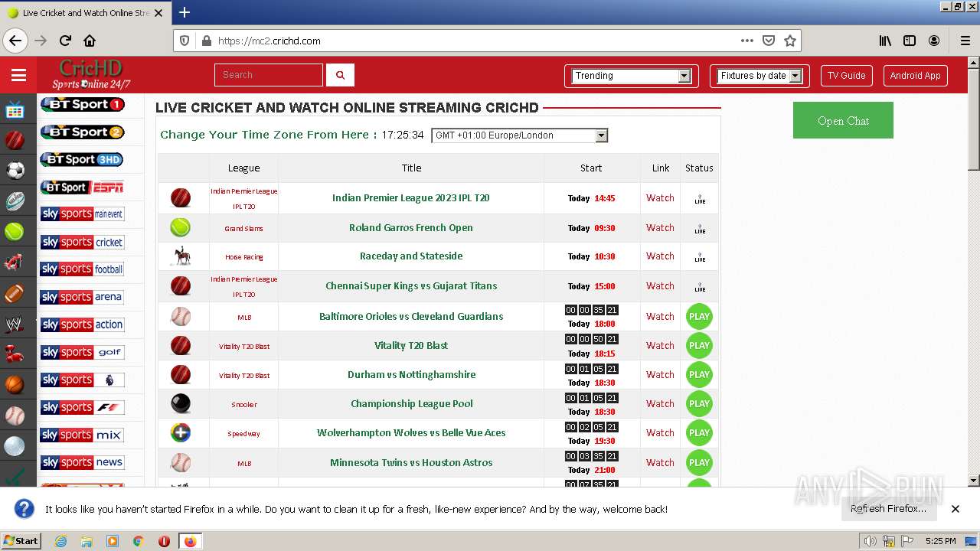The height and width of the screenshot is (551, 980).
Task: Open Chennai Super Kings vs Gujarat Titans
Action: [411, 285]
